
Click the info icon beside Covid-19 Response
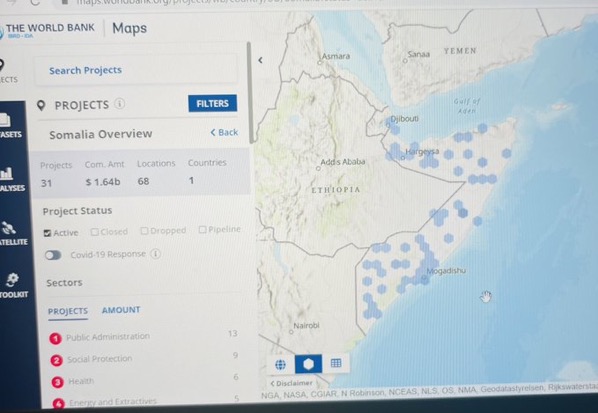(x=155, y=254)
